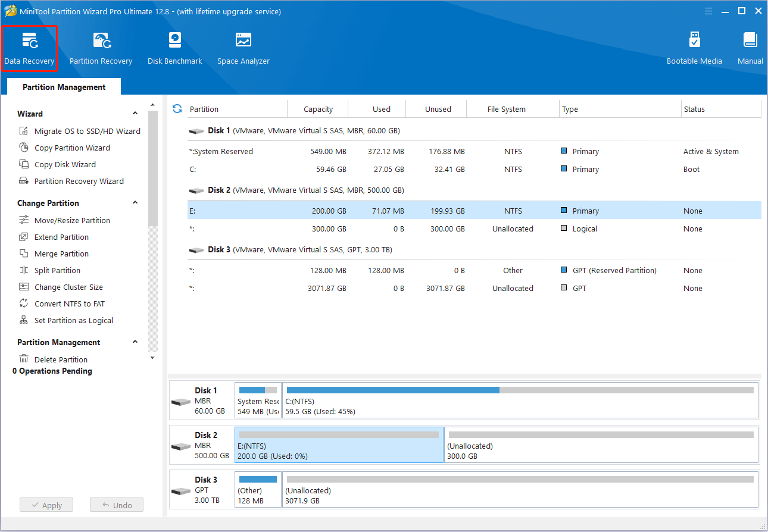Start Migrate OS to SSD/HD Wizard

tap(80, 131)
